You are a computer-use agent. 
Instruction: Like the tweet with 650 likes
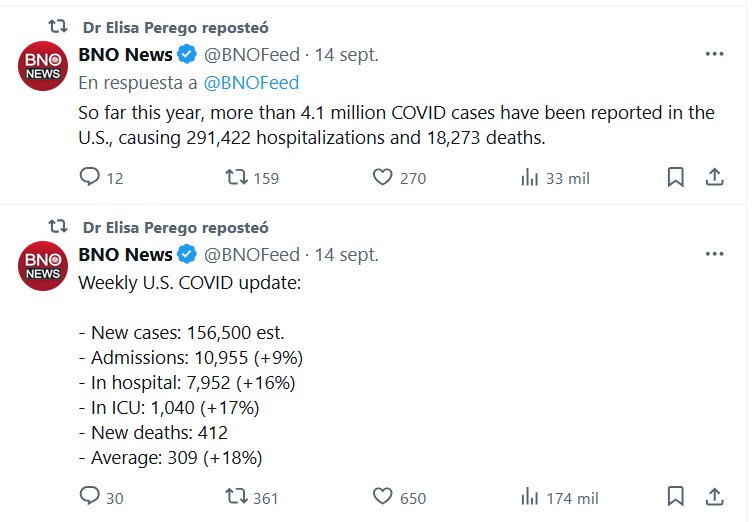coord(382,497)
